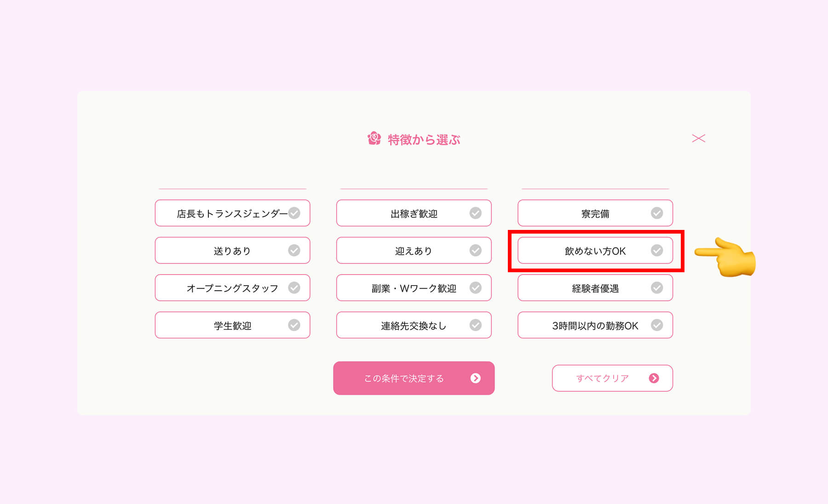Click the check circle on 寮完備
This screenshot has width=828, height=504.
(x=657, y=213)
